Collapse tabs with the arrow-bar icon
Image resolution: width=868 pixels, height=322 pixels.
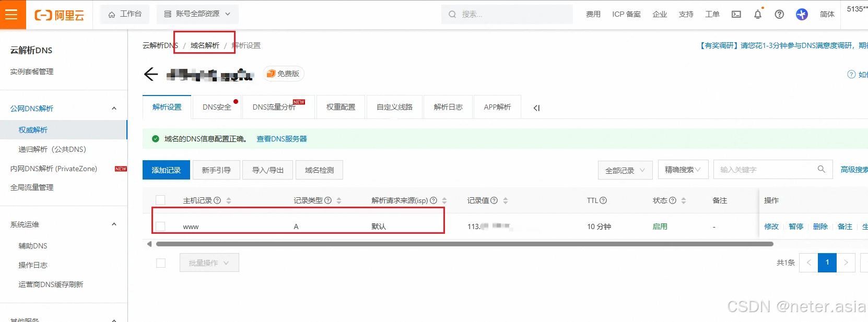click(536, 108)
